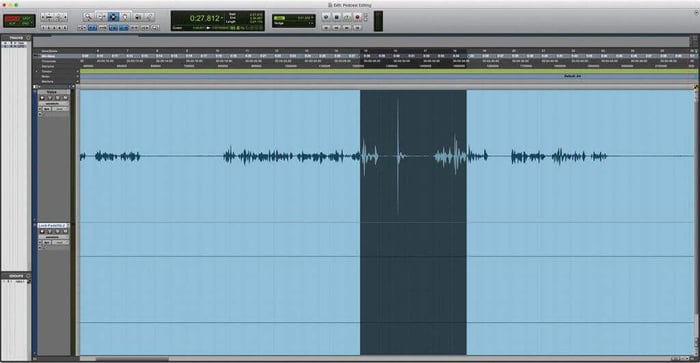Image resolution: width=700 pixels, height=363 pixels.
Task: Open the Tracks list popup menu
Action: click(x=28, y=38)
